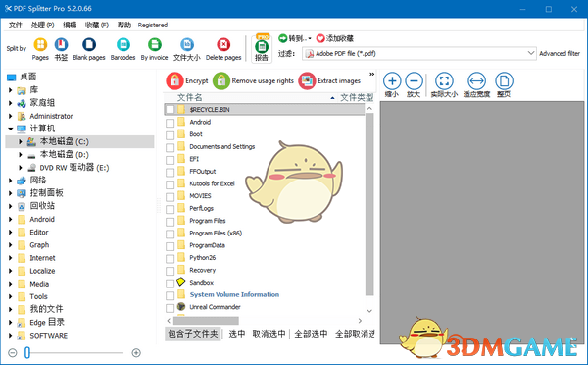
Task: Expand the 控制面板 tree node
Action: [x=11, y=193]
